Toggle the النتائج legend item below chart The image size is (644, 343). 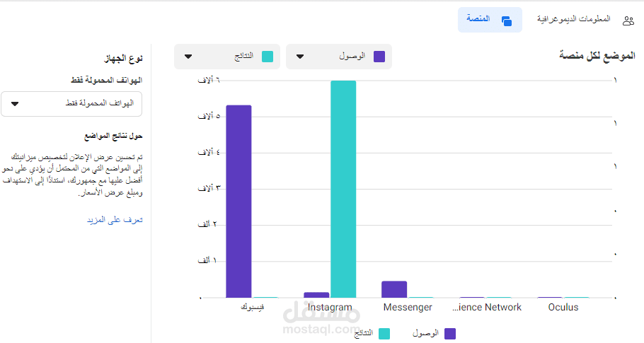pyautogui.click(x=373, y=333)
